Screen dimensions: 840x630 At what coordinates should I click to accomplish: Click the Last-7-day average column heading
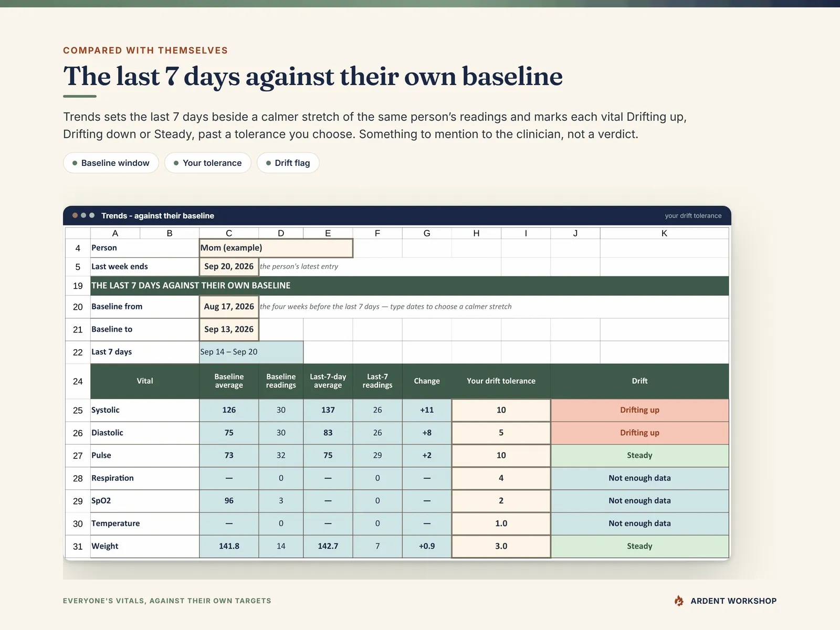pos(328,381)
